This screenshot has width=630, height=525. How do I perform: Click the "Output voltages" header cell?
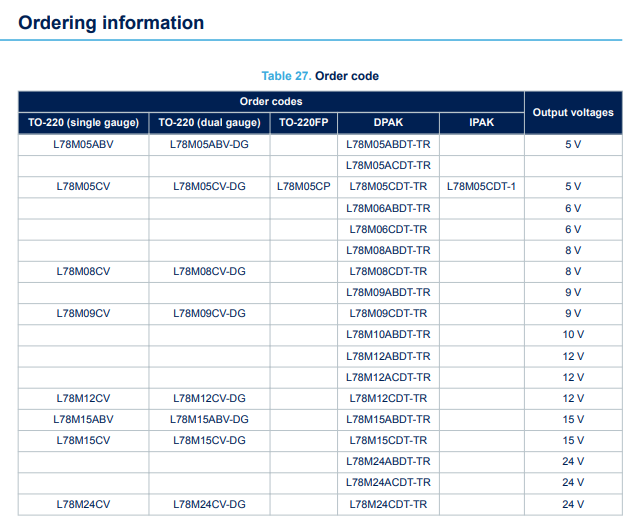(x=573, y=112)
